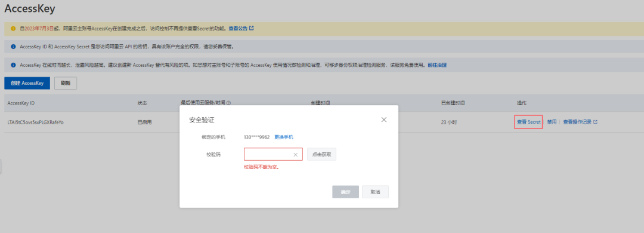Cancel the dialog with 取消 button
The width and height of the screenshot is (644, 233).
(x=375, y=192)
